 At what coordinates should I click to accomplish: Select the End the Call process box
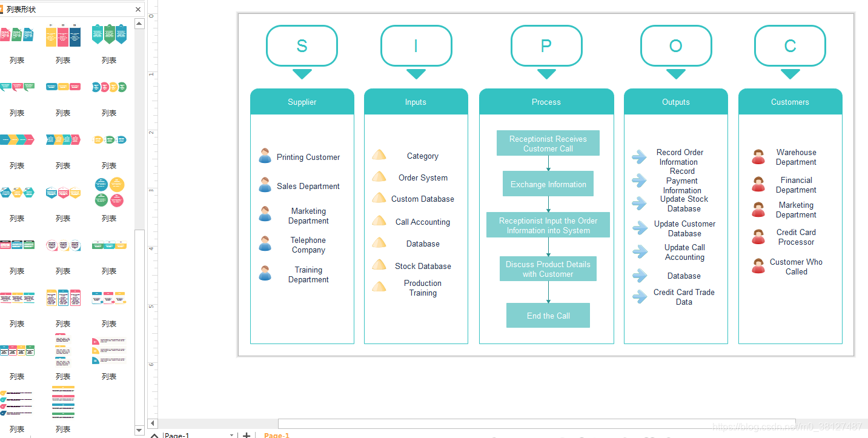point(548,315)
